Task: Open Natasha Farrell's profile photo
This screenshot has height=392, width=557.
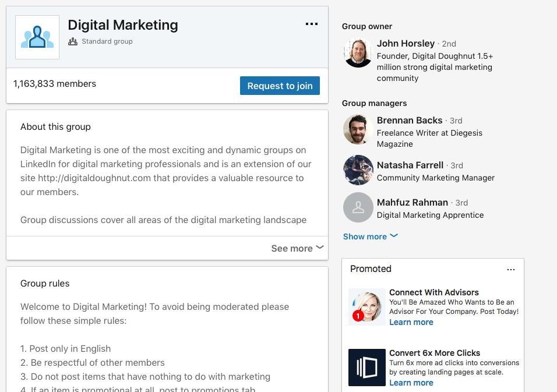Action: [x=358, y=170]
